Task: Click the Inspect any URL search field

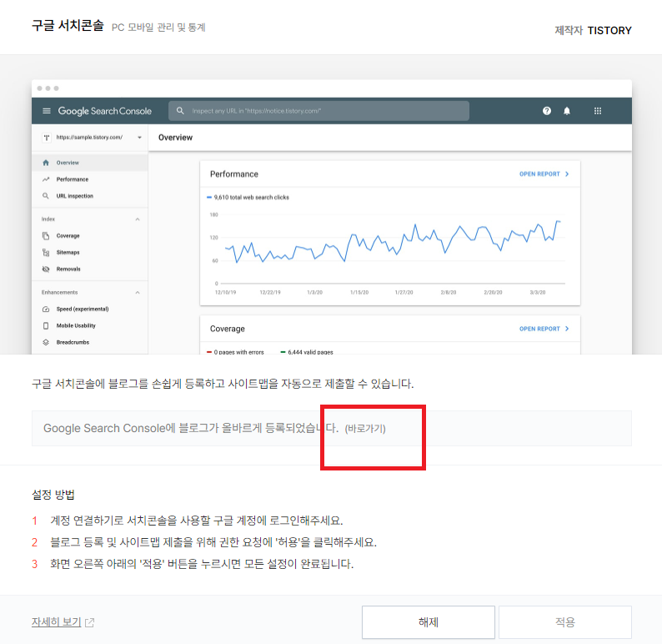Action: (x=318, y=111)
